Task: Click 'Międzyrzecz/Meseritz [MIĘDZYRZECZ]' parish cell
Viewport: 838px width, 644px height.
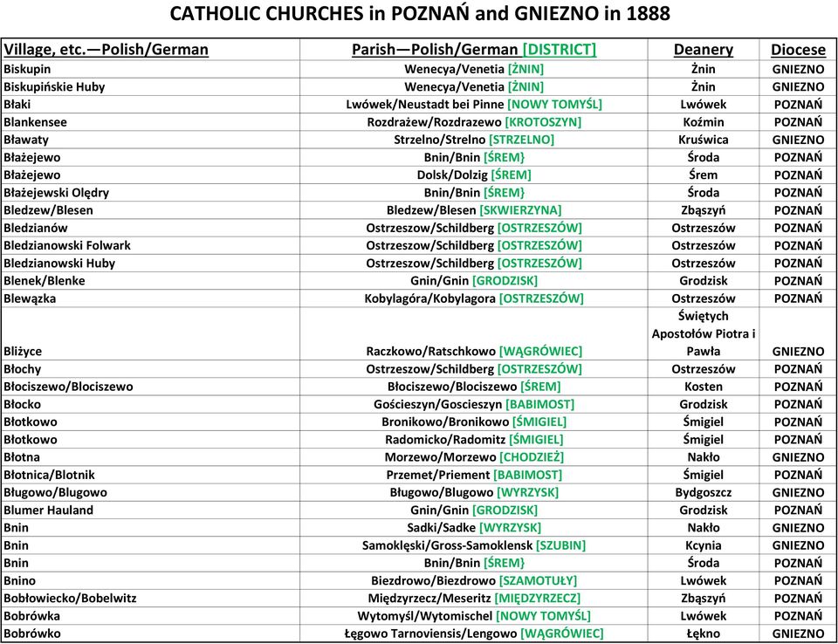Action: pyautogui.click(x=473, y=598)
